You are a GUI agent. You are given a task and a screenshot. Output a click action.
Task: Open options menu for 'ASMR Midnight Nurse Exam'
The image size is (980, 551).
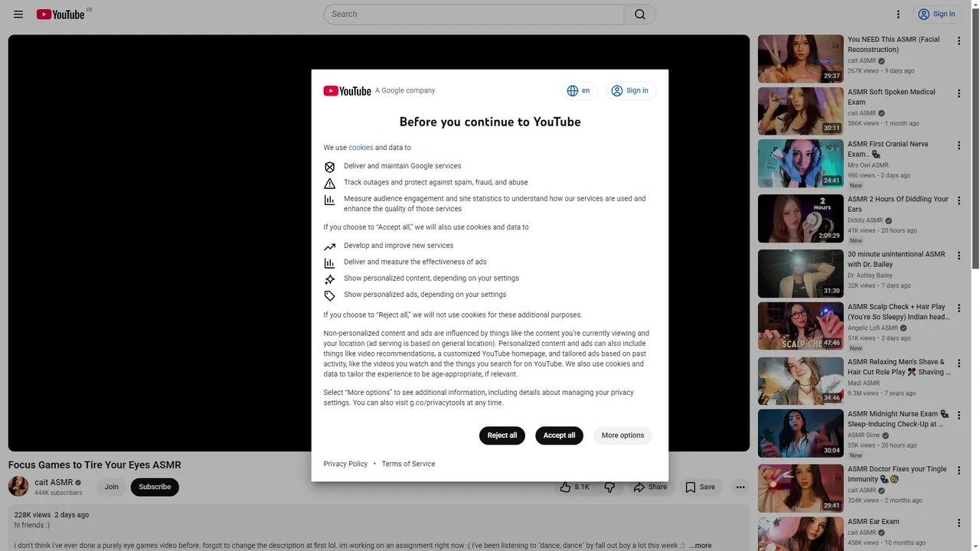click(959, 416)
